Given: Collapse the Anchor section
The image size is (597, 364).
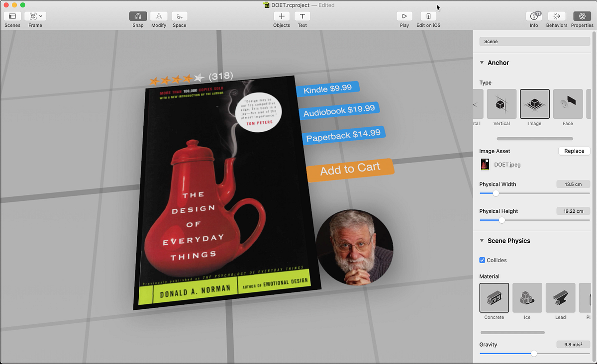Looking at the screenshot, I should (x=482, y=63).
